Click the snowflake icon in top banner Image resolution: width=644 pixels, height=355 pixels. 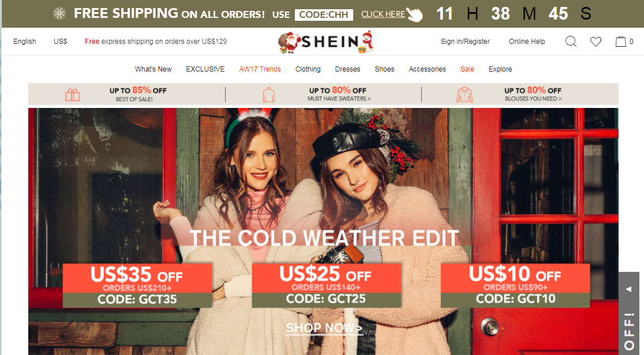(59, 13)
